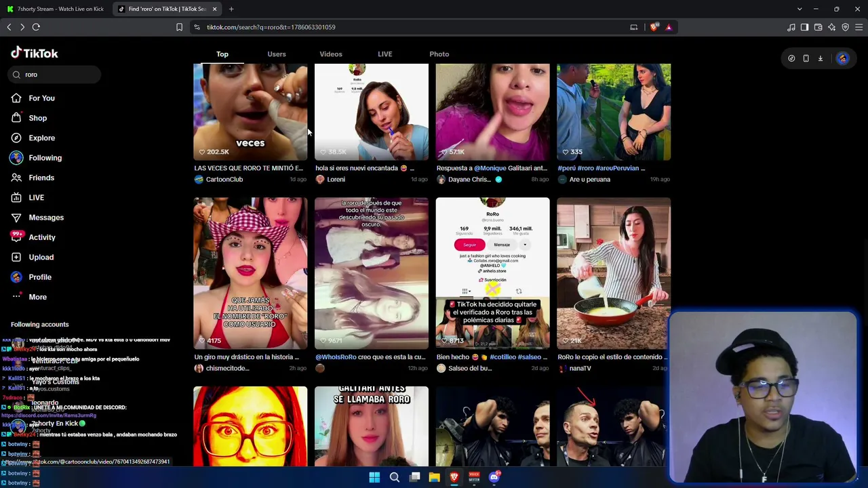This screenshot has height=488, width=868.
Task: Open the cooking video by nanaTV
Action: pos(614,273)
